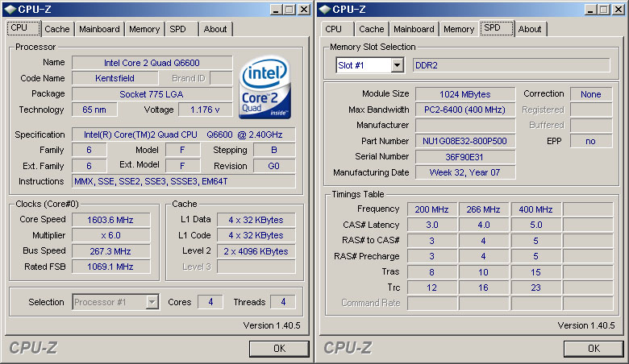Minimize the left CPU-Z window
This screenshot has width=629, height=364.
tap(276, 10)
